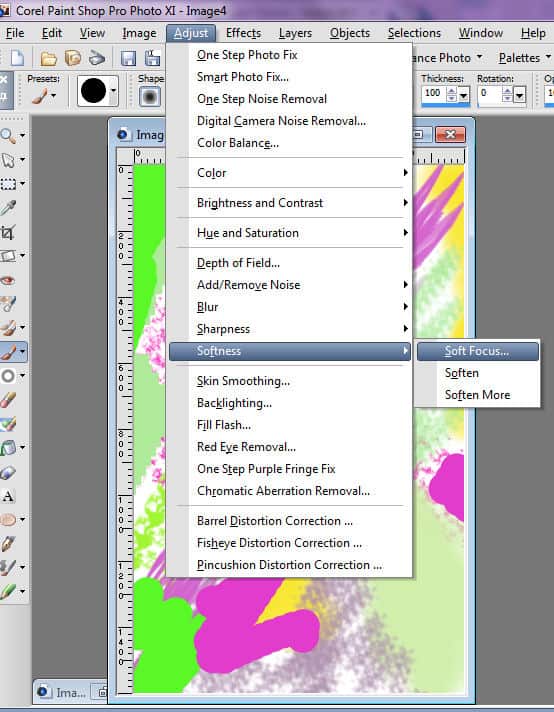Open the Layers menu
Viewport: 554px width, 712px height.
(x=295, y=33)
